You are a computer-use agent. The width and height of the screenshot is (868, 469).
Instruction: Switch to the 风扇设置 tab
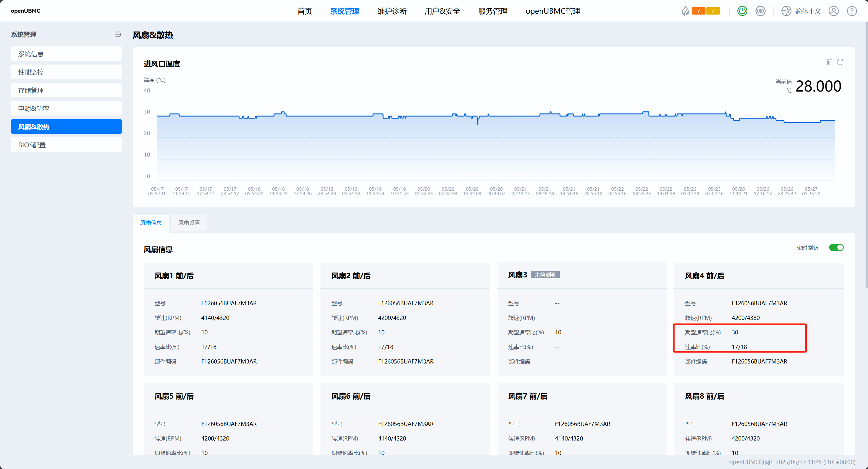pyautogui.click(x=189, y=223)
